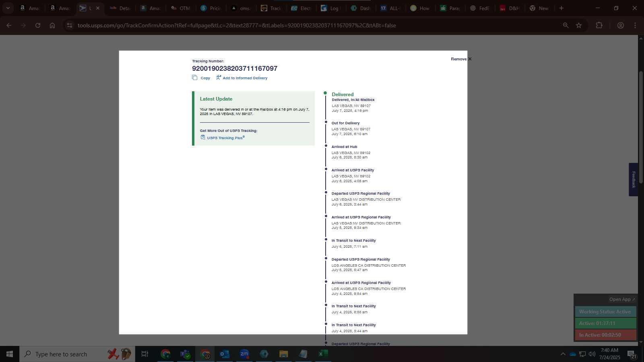Switch to the FedE tab
644x362 pixels.
[480, 8]
